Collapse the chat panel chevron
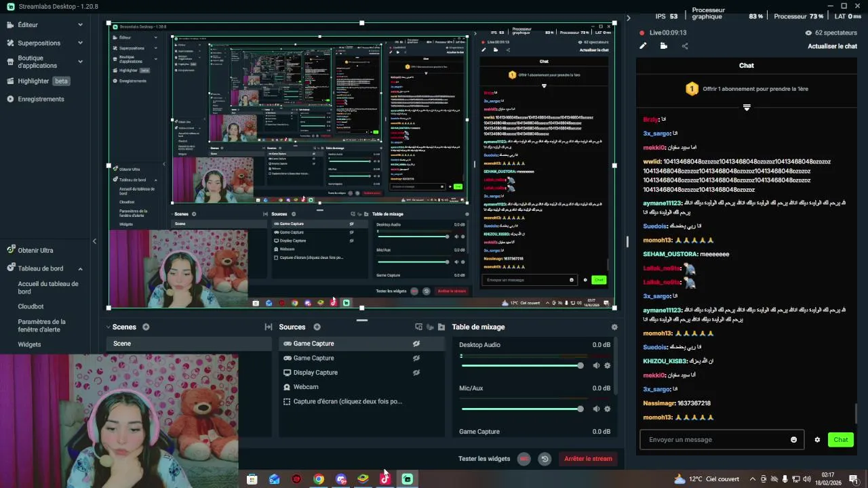The height and width of the screenshot is (488, 868). (x=628, y=18)
